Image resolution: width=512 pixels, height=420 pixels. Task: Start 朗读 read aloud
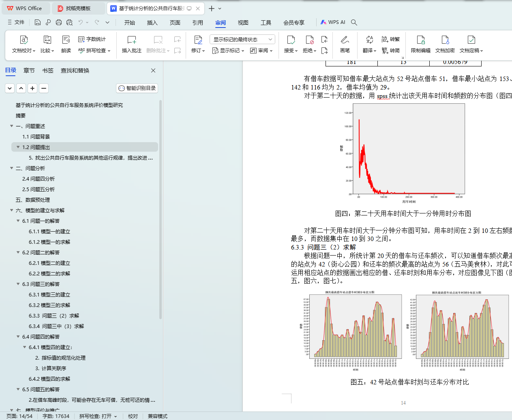(x=66, y=45)
